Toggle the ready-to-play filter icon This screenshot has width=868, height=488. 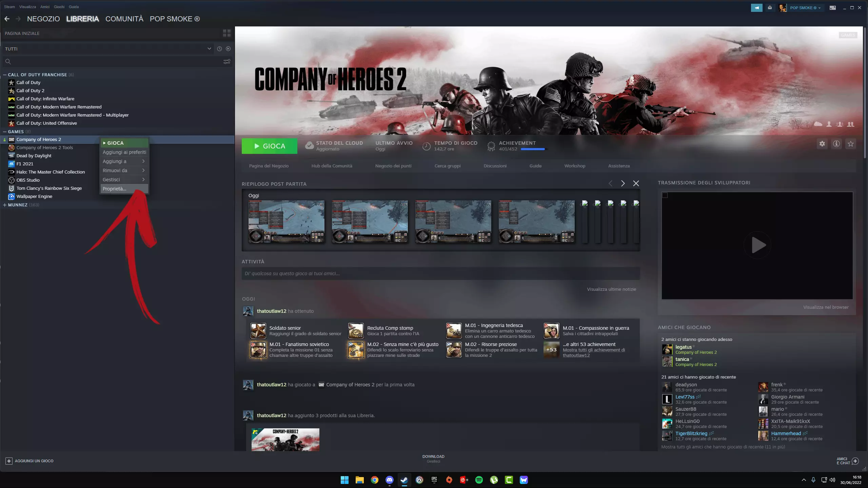click(x=228, y=49)
